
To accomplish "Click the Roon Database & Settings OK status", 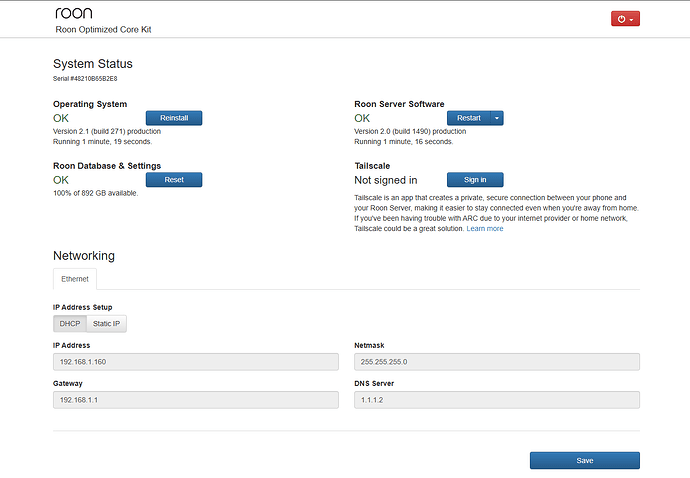I will pyautogui.click(x=61, y=180).
